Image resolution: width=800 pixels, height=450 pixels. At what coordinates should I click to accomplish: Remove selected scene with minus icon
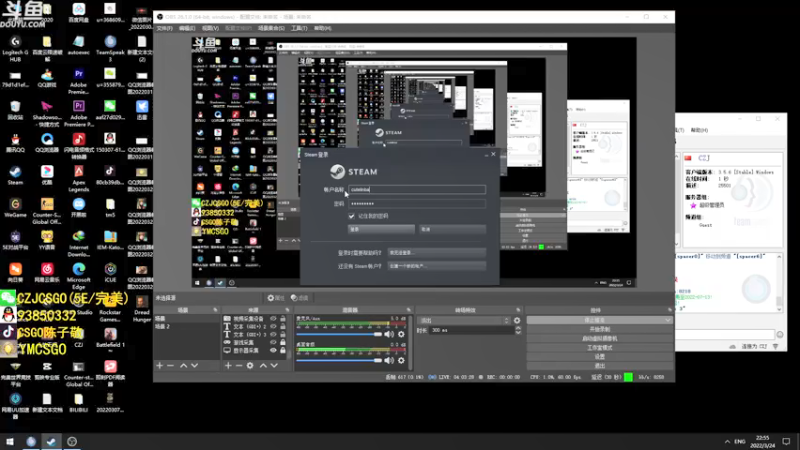[x=170, y=365]
